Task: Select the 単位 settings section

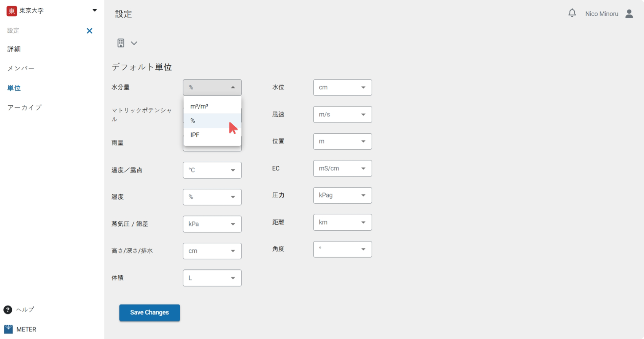Action: [x=14, y=88]
